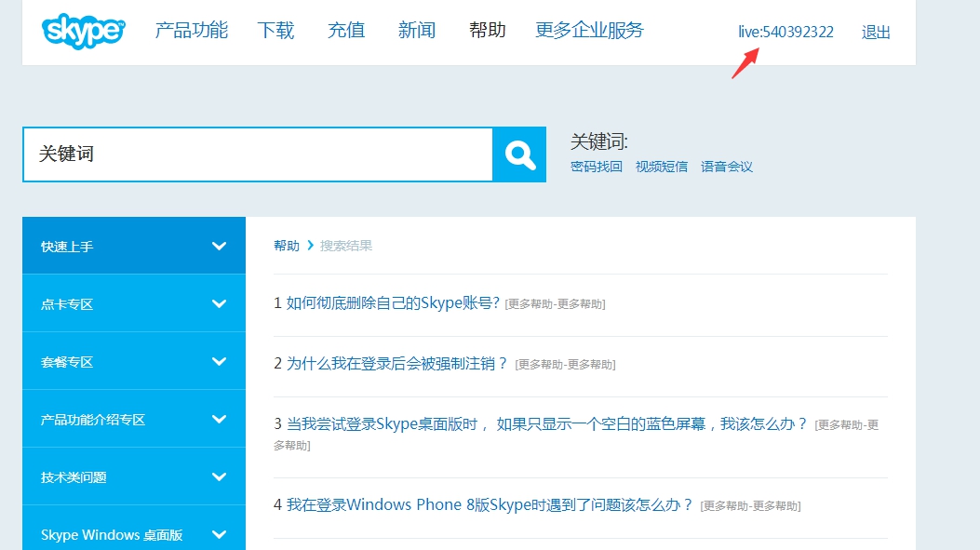The image size is (980, 550).
Task: Open the 新闻 page from navigation
Action: tap(416, 29)
